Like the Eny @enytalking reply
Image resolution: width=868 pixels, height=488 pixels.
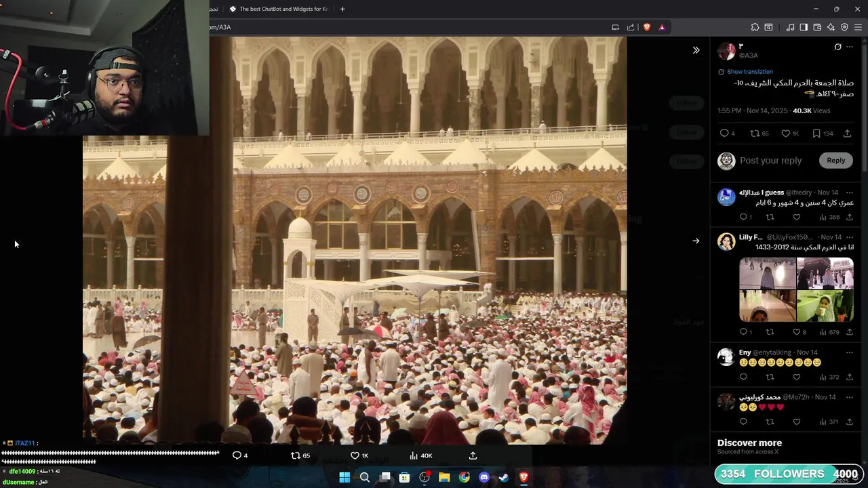click(797, 377)
